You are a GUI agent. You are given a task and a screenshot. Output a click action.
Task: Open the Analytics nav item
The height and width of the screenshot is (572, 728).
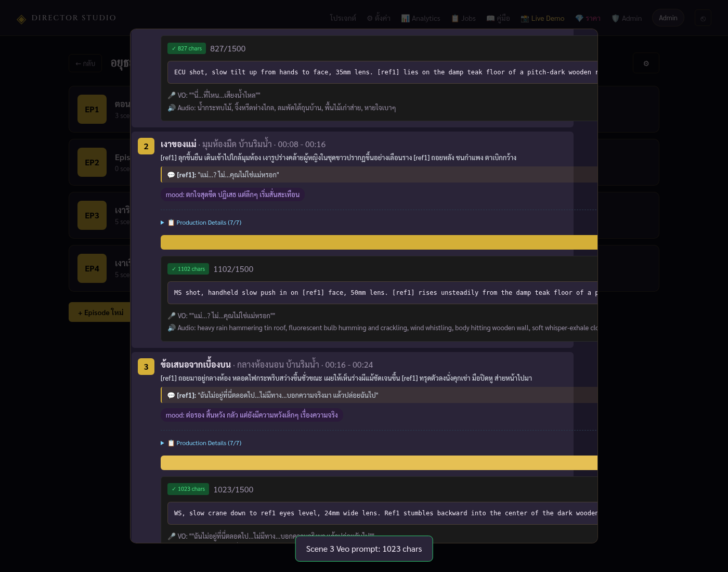pos(421,18)
